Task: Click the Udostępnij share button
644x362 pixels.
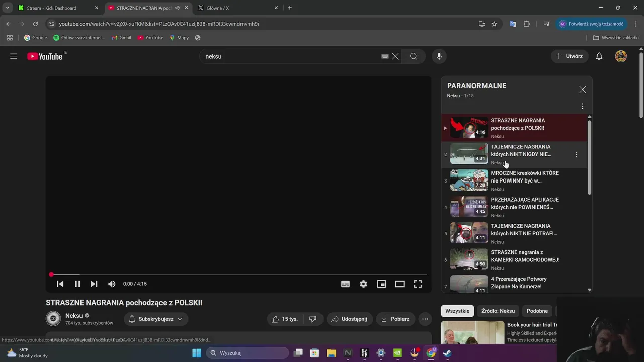Action: click(x=349, y=319)
